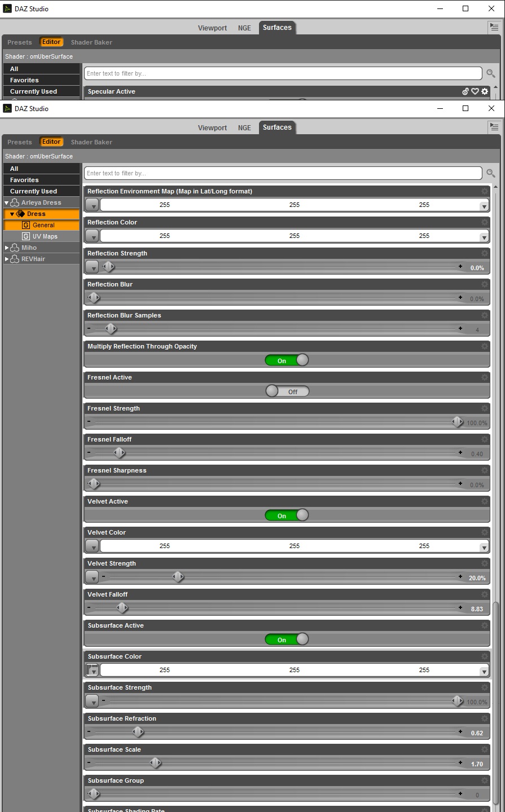Open gear settings on Specular Active row
505x812 pixels.
[x=485, y=91]
